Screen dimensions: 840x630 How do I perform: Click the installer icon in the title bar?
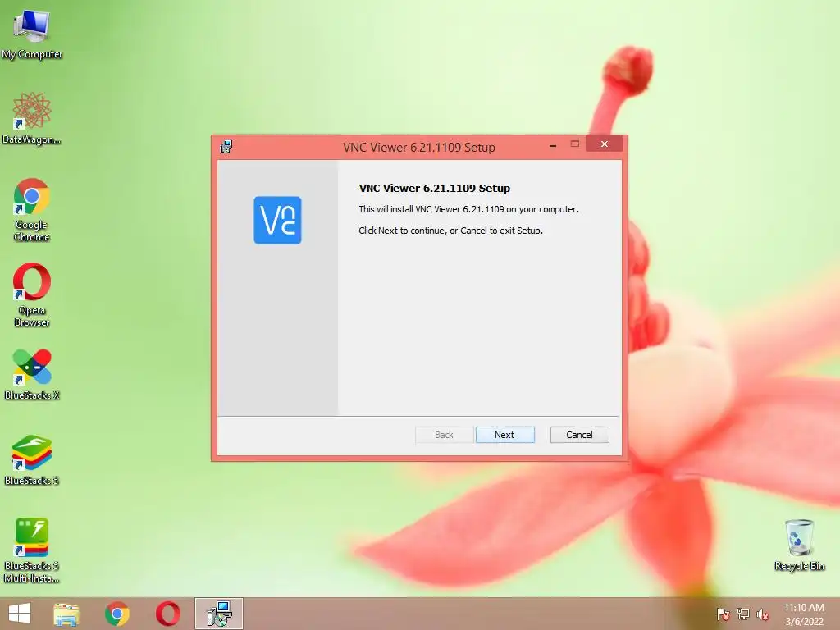click(x=226, y=147)
